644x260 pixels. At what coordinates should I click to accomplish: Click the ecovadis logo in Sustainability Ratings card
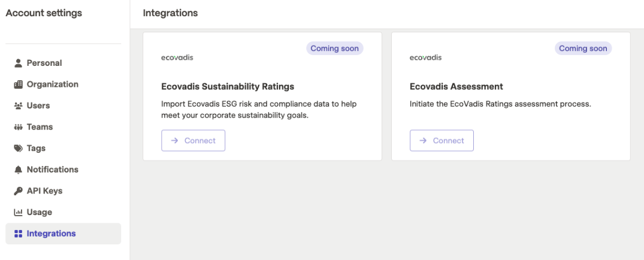(x=177, y=58)
